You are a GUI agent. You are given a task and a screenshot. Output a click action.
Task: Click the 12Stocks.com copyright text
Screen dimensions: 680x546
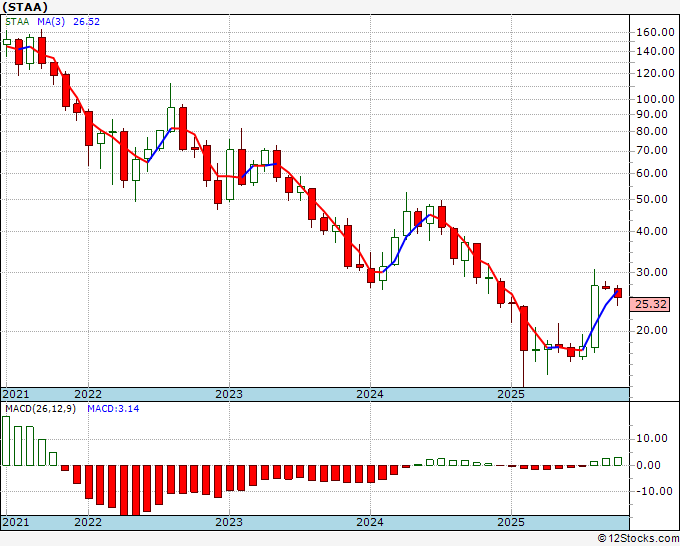638,539
